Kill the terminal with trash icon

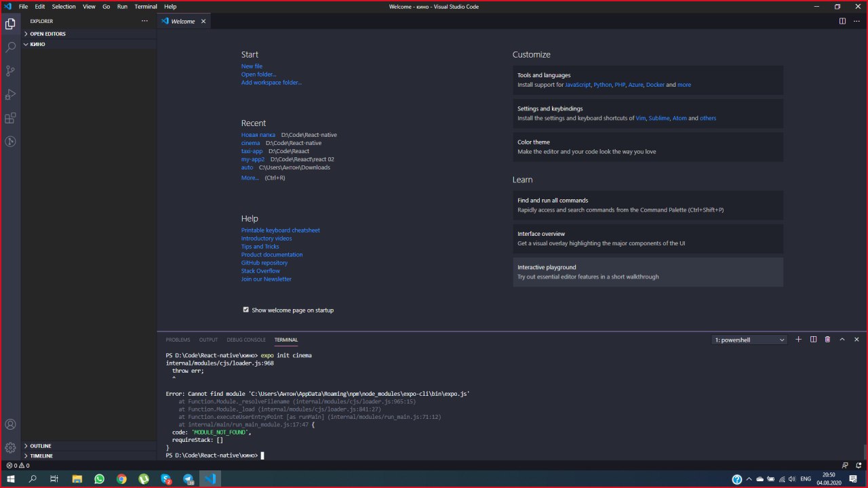827,340
